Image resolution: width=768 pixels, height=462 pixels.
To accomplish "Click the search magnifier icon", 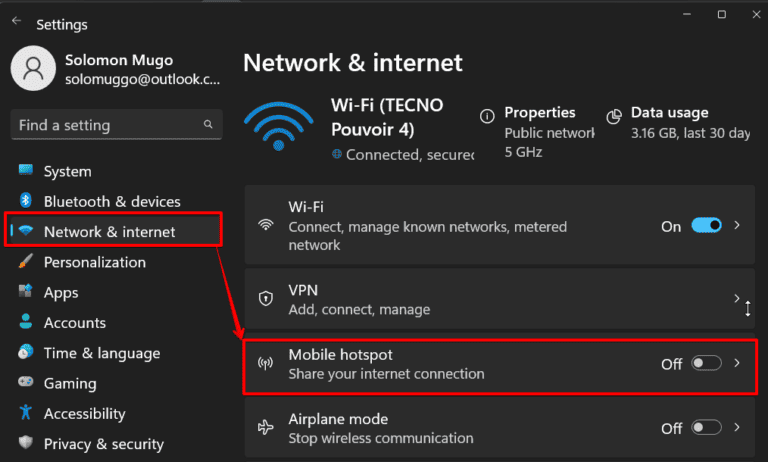I will (x=208, y=125).
